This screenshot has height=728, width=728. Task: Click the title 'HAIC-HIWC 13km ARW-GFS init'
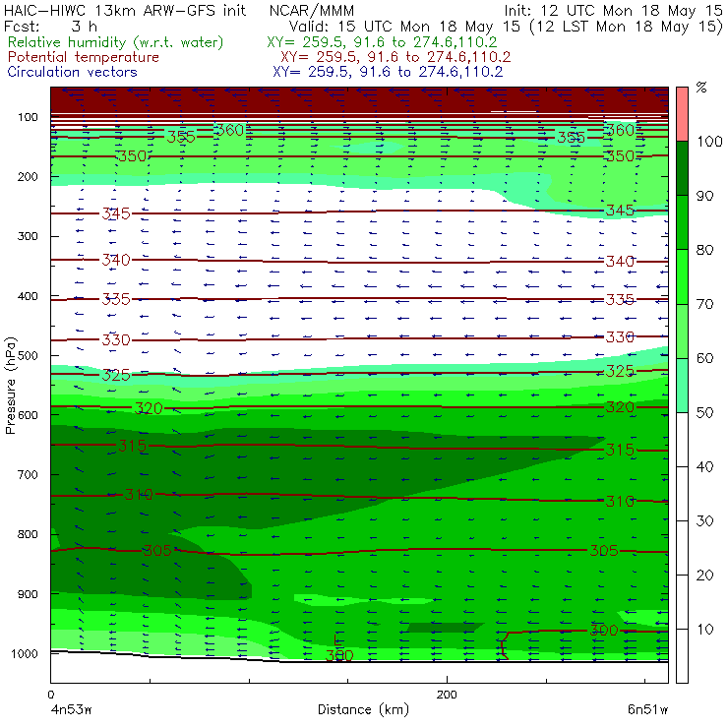click(124, 10)
